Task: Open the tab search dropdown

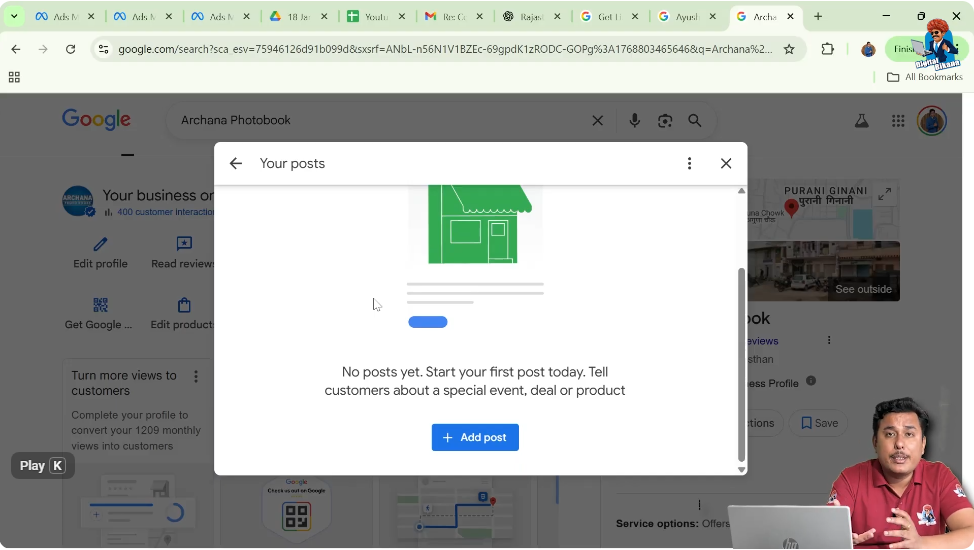Action: coord(14,16)
